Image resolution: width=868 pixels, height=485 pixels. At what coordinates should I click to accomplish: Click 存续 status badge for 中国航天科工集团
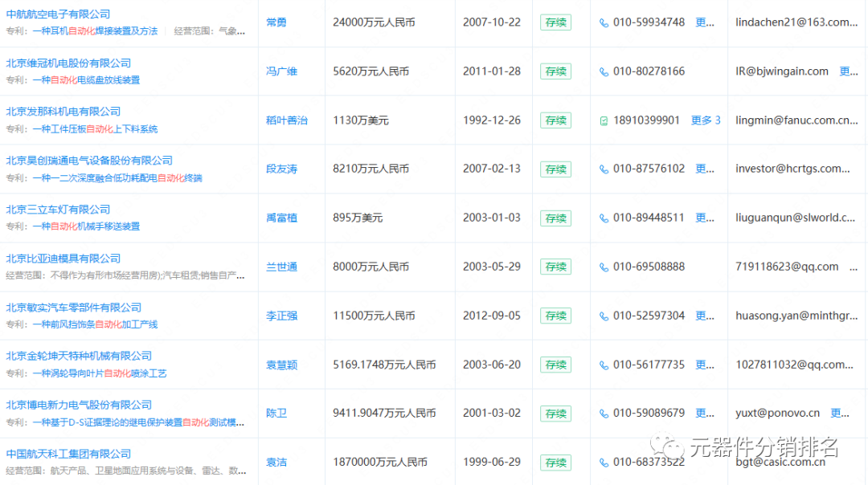556,463
